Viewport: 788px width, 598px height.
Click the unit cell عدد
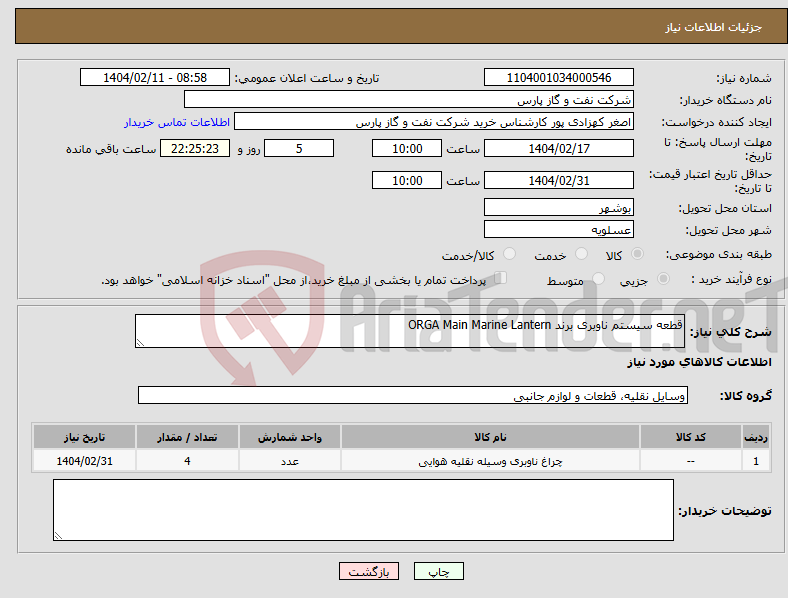click(290, 461)
